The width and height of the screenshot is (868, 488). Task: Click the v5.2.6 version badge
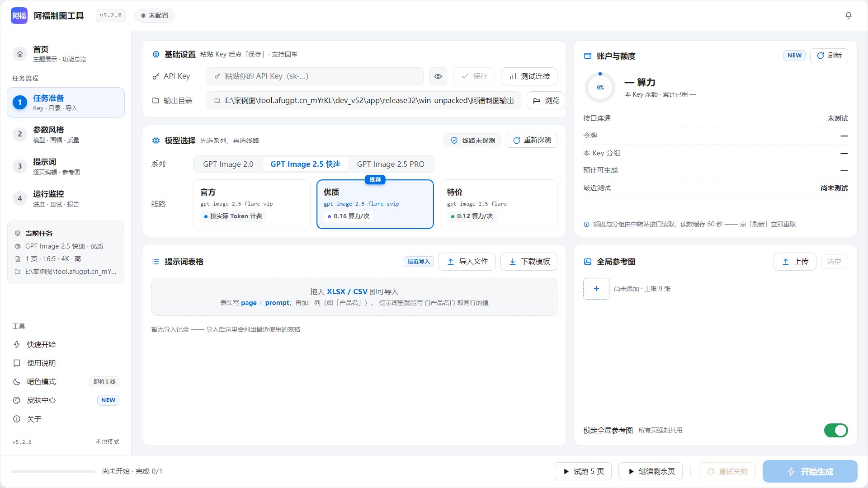(x=111, y=15)
